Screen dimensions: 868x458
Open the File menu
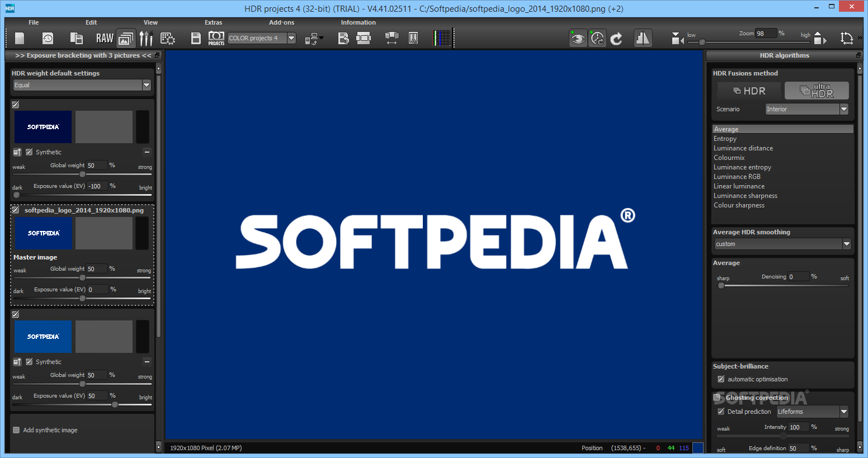point(34,22)
